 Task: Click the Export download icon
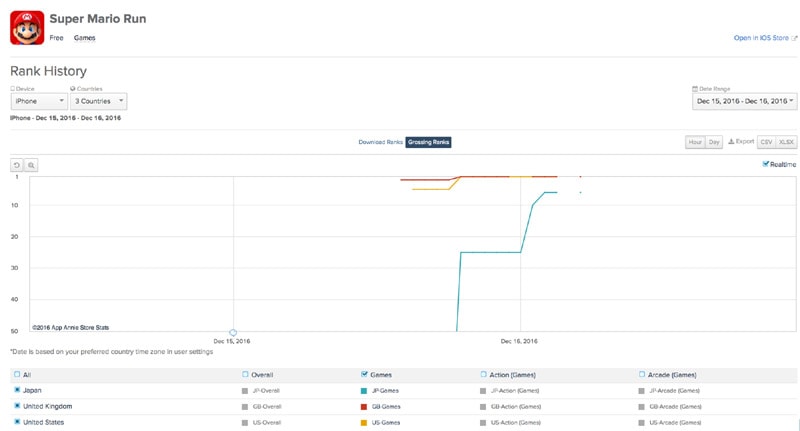[731, 142]
